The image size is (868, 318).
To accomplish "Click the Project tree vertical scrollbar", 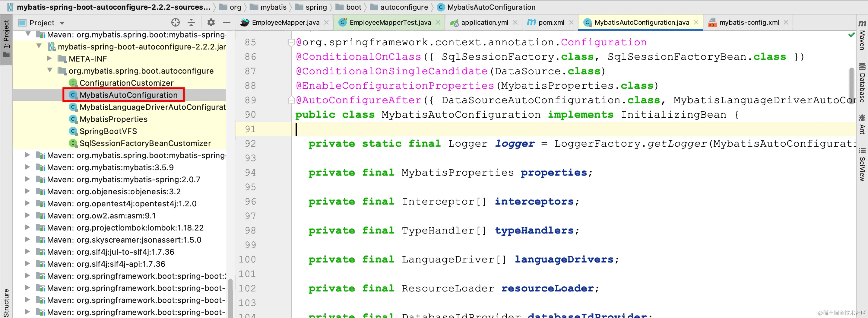I will tap(230, 298).
